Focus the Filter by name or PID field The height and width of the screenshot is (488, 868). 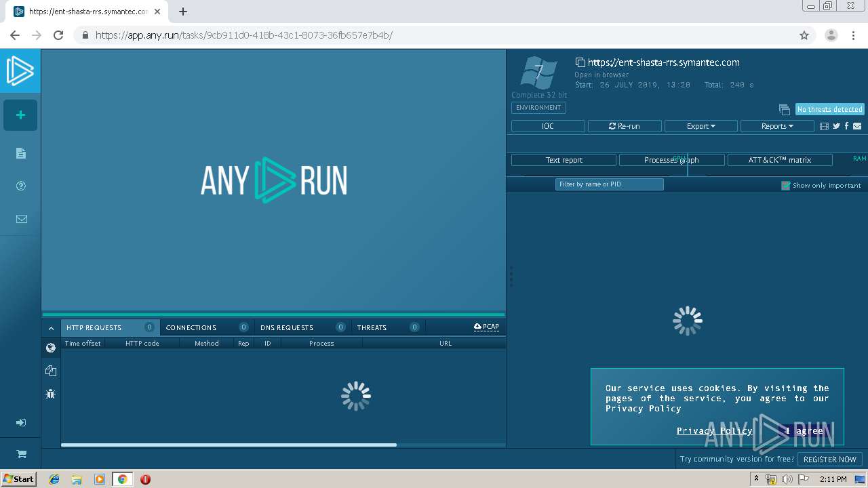(x=609, y=184)
